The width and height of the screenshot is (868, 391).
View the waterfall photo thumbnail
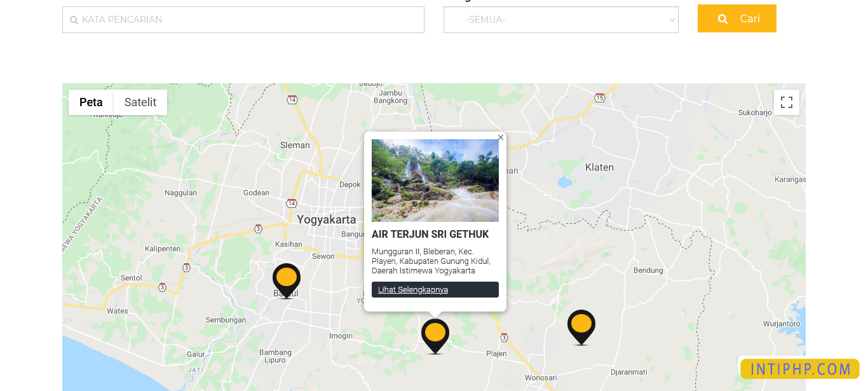click(x=435, y=180)
